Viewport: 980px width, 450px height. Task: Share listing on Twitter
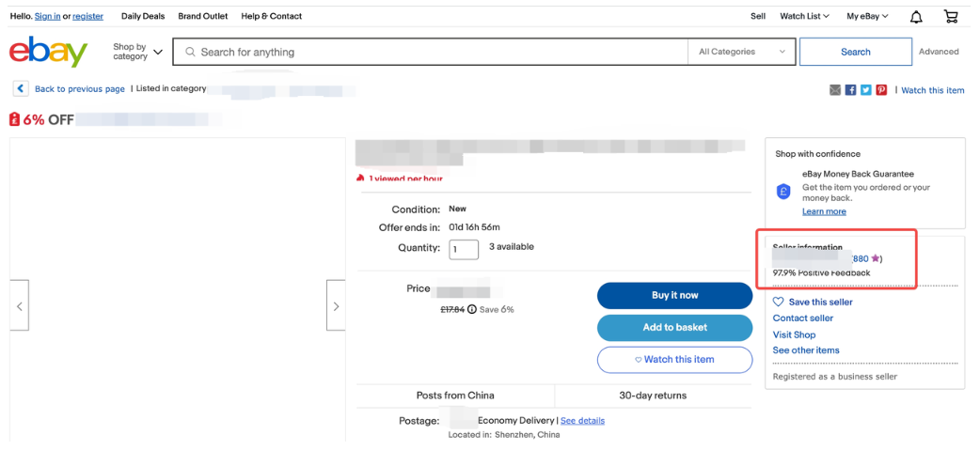pos(865,90)
